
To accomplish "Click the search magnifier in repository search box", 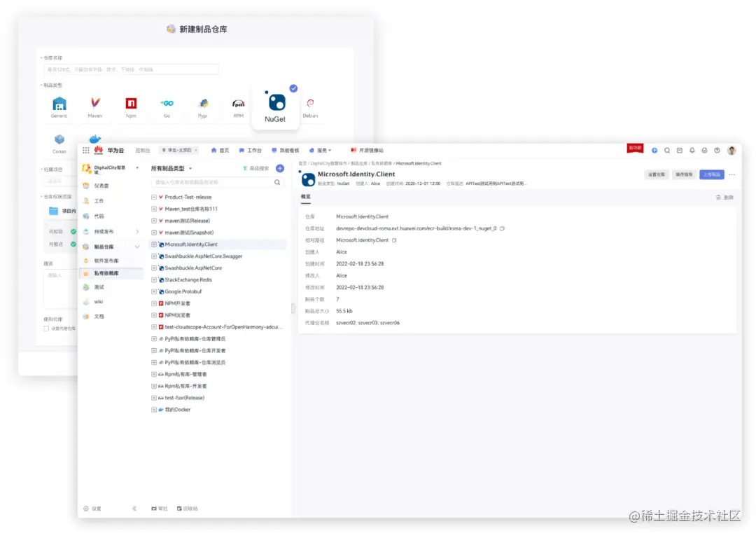I will tap(277, 182).
